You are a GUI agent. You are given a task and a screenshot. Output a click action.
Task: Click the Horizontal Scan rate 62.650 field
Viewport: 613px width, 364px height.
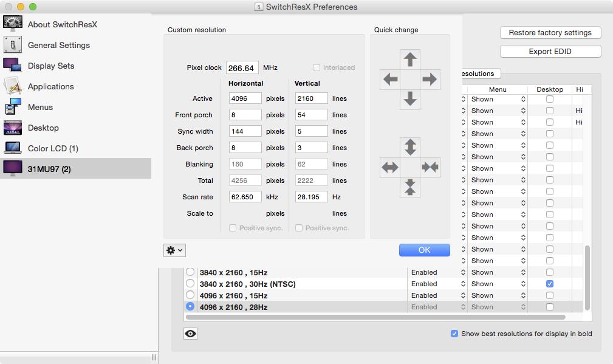tap(245, 197)
